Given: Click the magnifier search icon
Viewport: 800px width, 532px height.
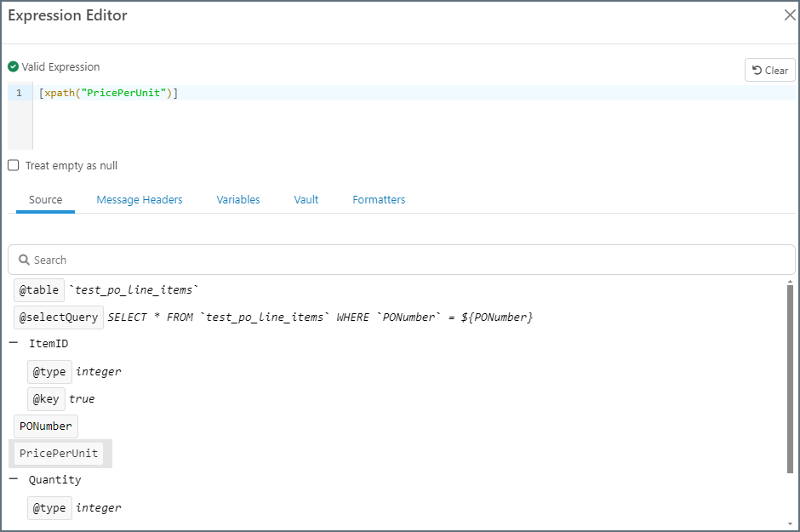Looking at the screenshot, I should point(24,260).
